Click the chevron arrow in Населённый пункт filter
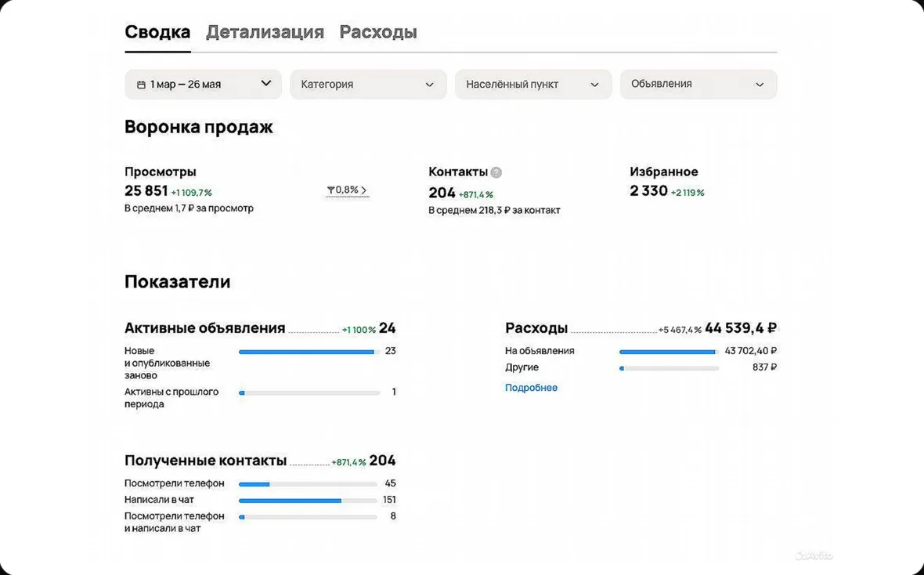This screenshot has height=575, width=924. coord(594,85)
